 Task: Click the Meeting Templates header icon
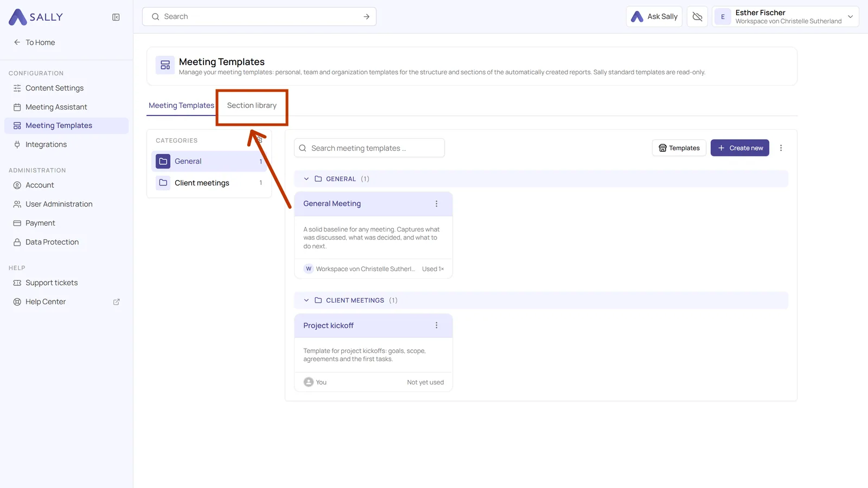point(165,65)
